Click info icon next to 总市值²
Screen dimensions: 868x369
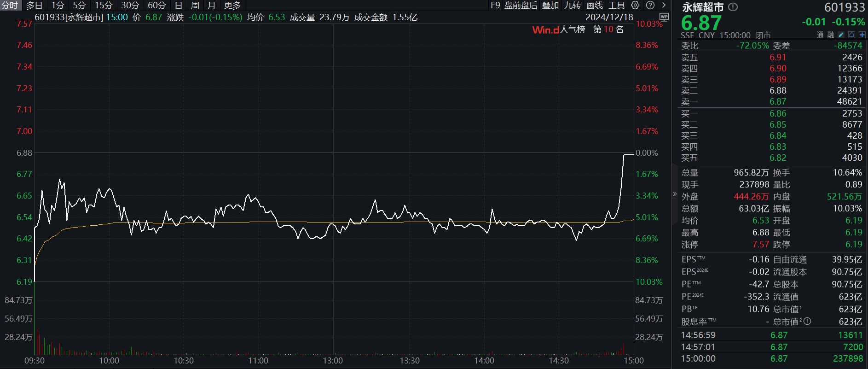click(x=807, y=322)
